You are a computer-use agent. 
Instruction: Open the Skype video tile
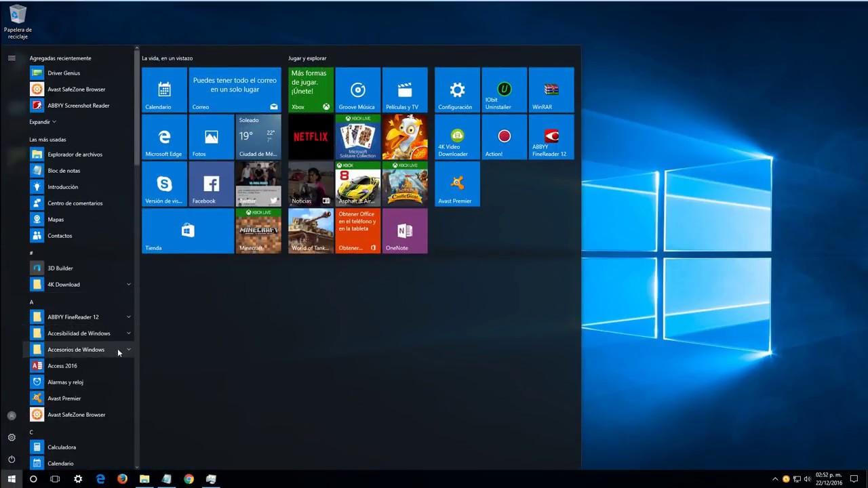point(164,184)
